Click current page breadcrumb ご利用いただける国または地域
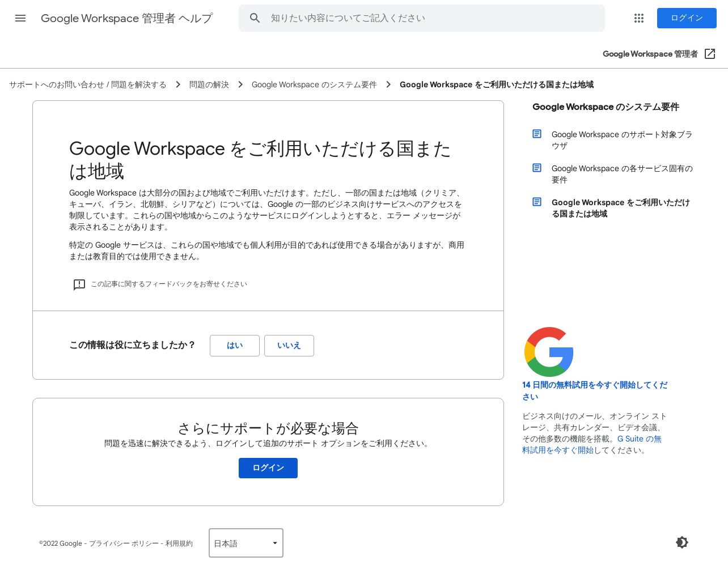This screenshot has width=728, height=565. (x=497, y=84)
